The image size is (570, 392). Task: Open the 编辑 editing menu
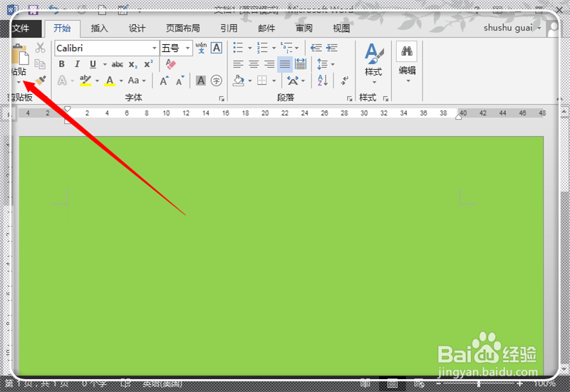(x=407, y=63)
